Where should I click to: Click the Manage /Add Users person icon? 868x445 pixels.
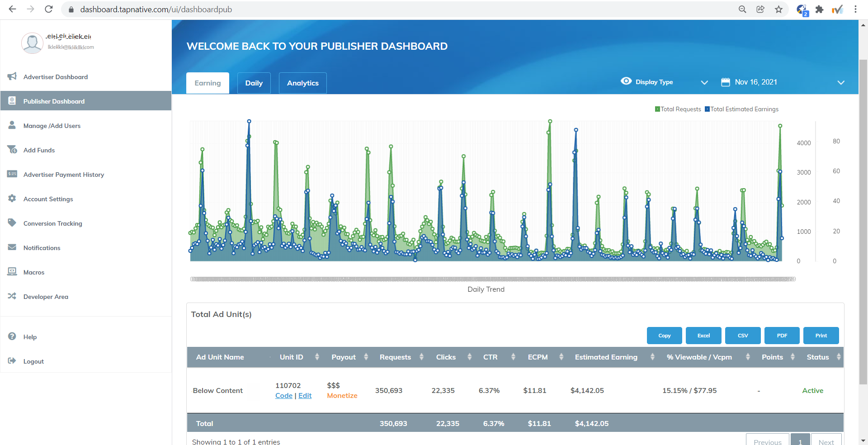tap(12, 125)
